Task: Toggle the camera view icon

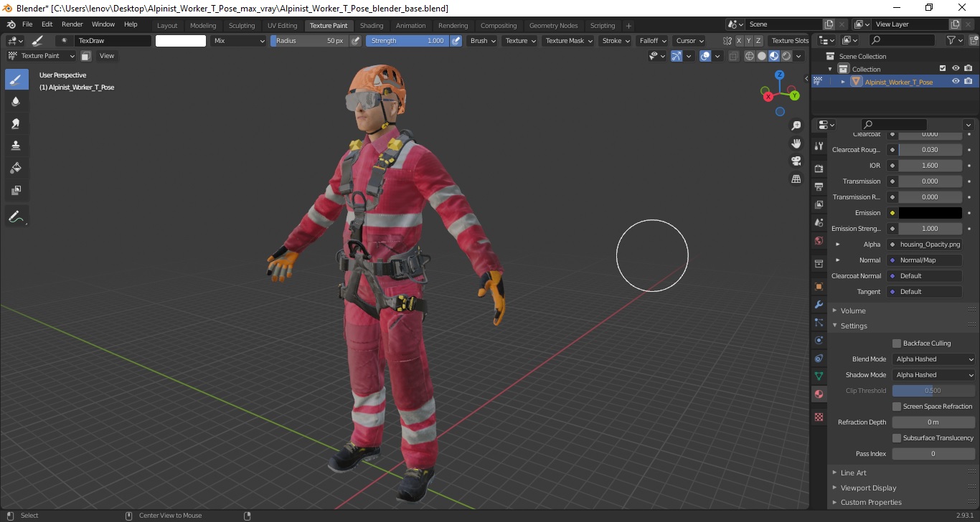Action: (x=796, y=161)
